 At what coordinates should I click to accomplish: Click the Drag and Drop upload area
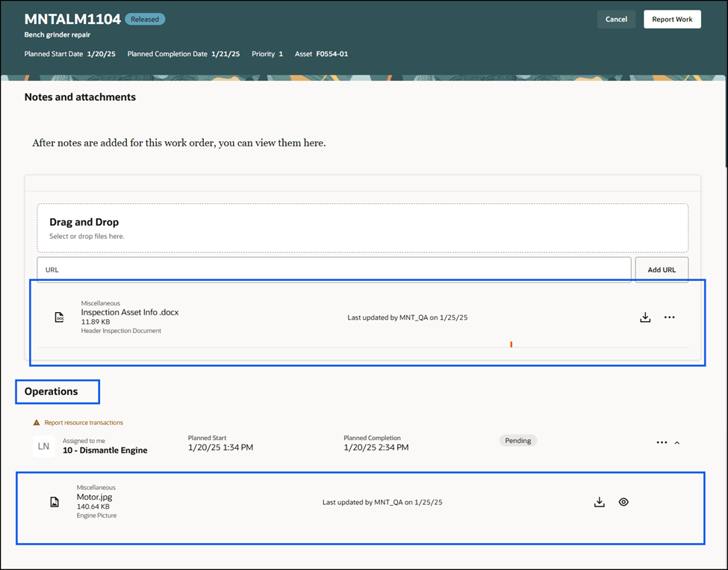click(x=362, y=226)
